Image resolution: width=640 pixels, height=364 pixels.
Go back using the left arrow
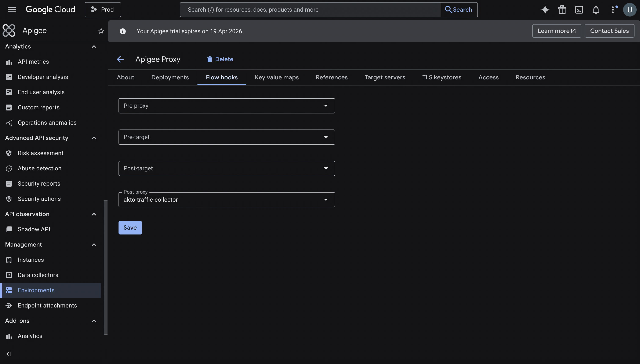120,59
